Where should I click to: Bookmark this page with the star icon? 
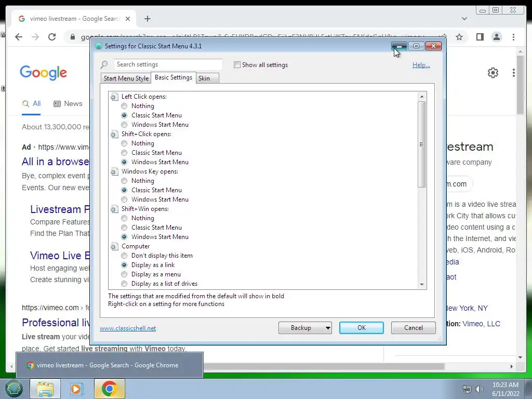pyautogui.click(x=459, y=37)
